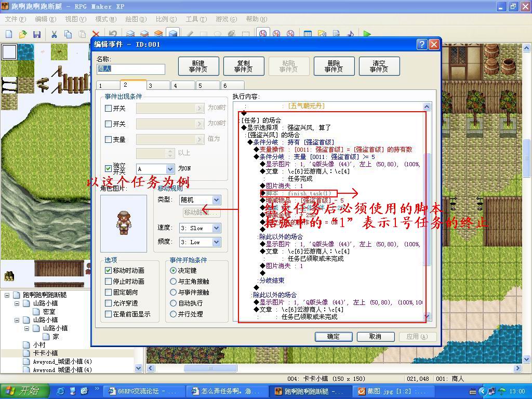Viewport: 532px width, 399px height.
Task: Collapse the 山路小镇 node above 密室
Action: point(17,303)
